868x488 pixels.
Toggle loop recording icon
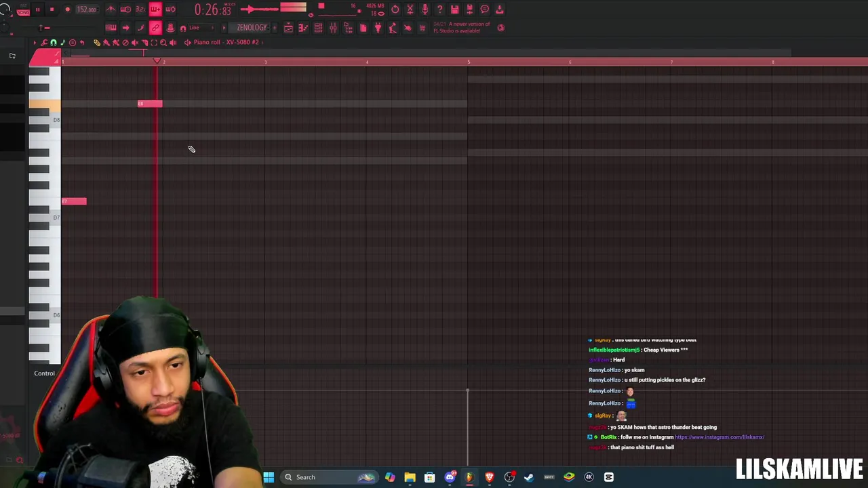[x=171, y=9]
